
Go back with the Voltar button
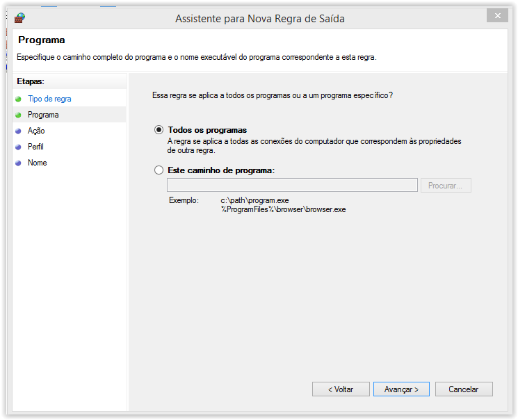tap(341, 389)
